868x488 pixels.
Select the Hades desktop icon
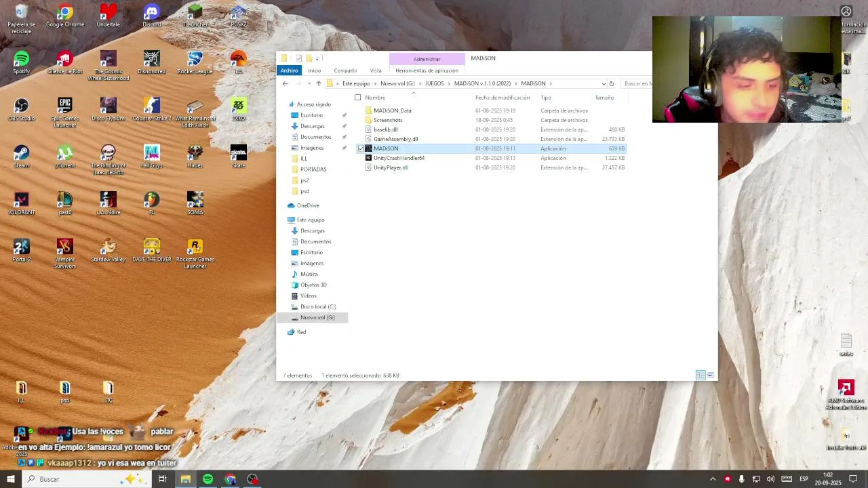(x=195, y=157)
